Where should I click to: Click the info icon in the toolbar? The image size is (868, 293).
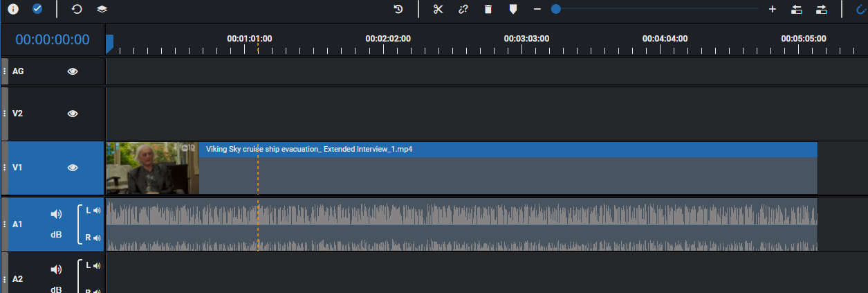pyautogui.click(x=13, y=9)
